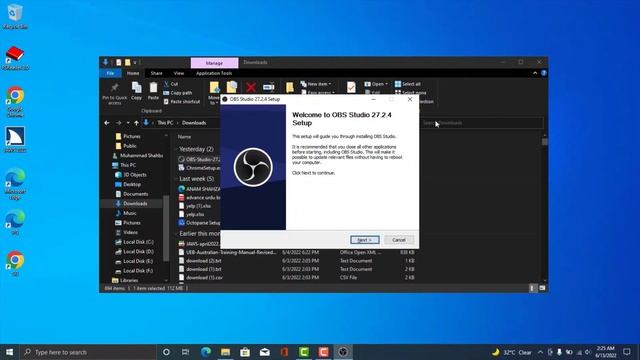Click the Name column header
This screenshot has height=360, width=640.
click(x=184, y=137)
